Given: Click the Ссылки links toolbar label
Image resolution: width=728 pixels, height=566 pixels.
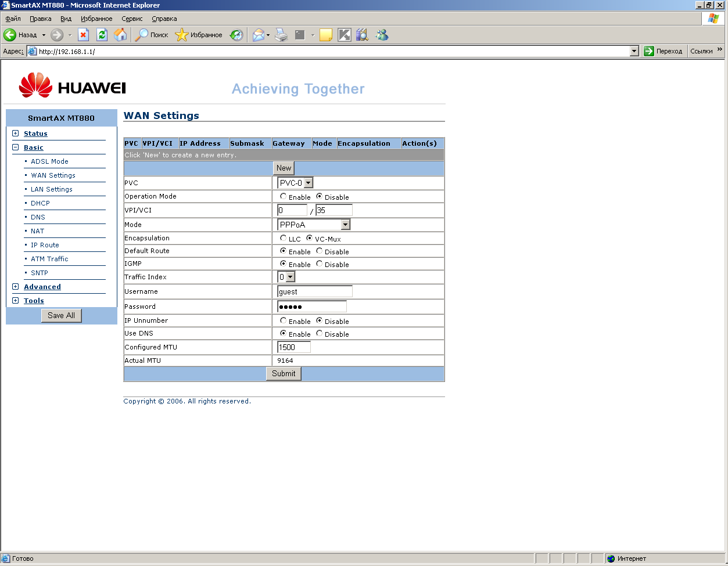Looking at the screenshot, I should 701,51.
